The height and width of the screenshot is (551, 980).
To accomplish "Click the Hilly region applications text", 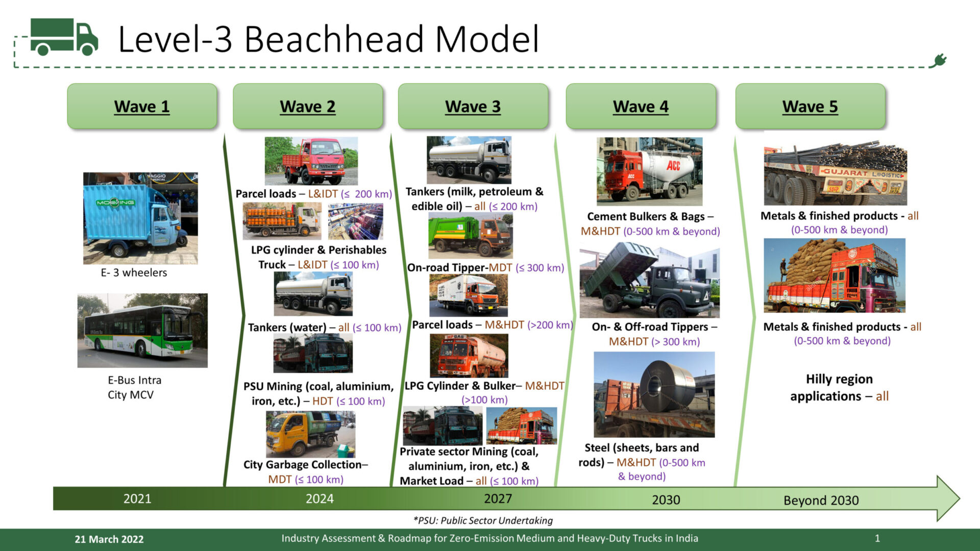I will [x=840, y=387].
